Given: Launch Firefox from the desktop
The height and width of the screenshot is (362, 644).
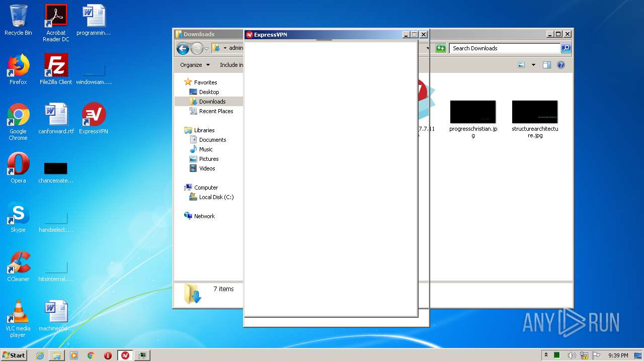Looking at the screenshot, I should click(x=18, y=69).
